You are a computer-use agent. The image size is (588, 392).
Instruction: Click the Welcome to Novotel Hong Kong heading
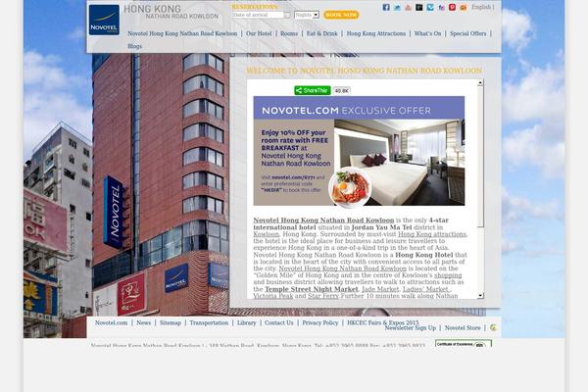point(365,71)
